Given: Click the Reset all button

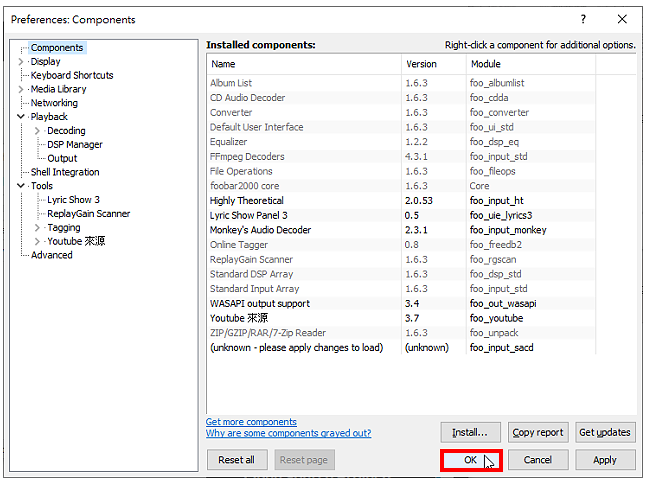Looking at the screenshot, I should click(x=237, y=460).
